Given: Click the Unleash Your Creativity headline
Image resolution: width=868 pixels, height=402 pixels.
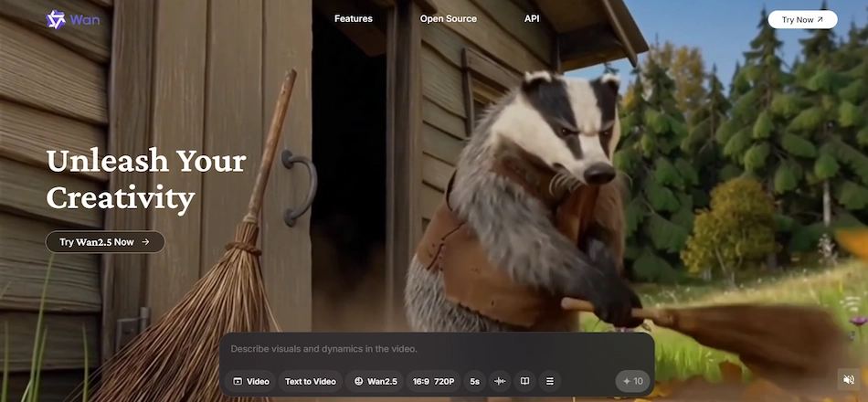Looking at the screenshot, I should pyautogui.click(x=146, y=179).
